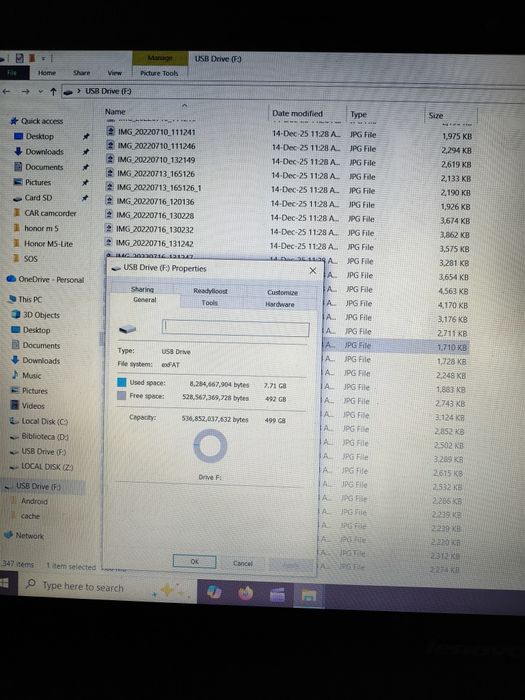Viewport: 525px width, 700px height.
Task: Go up one folder level
Action: point(53,92)
